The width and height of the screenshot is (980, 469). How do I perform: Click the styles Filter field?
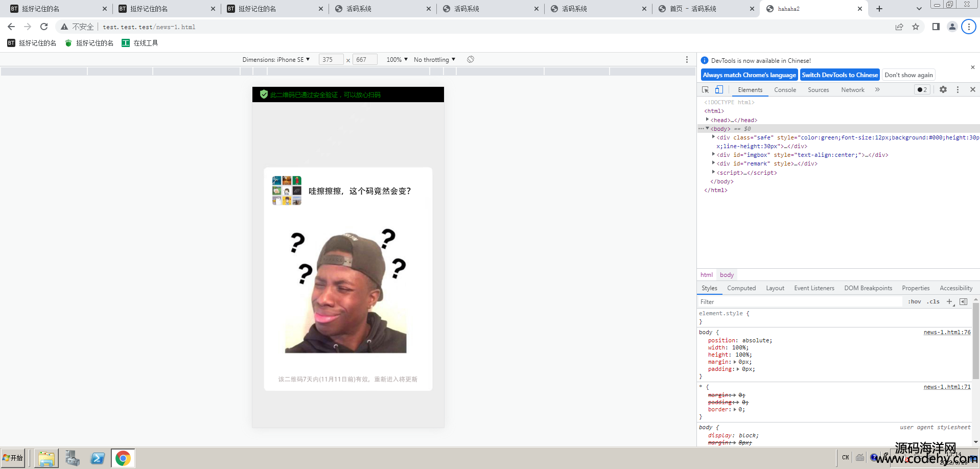coord(800,302)
